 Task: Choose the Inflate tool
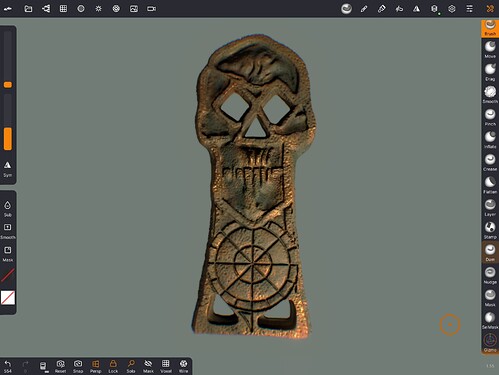490,139
